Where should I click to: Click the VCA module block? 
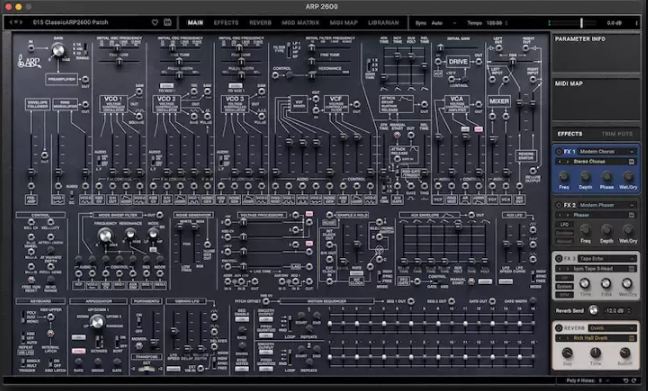457,104
